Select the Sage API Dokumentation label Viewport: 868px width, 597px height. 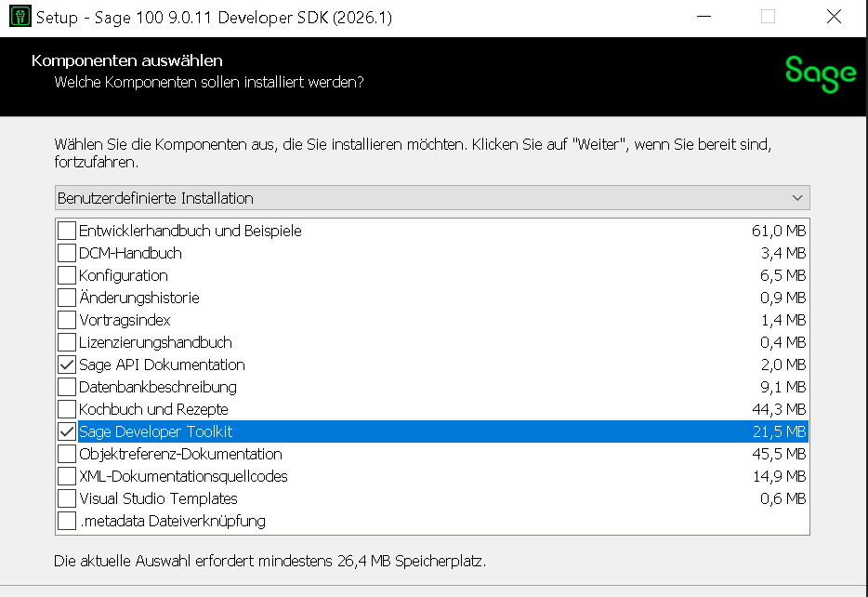point(162,365)
